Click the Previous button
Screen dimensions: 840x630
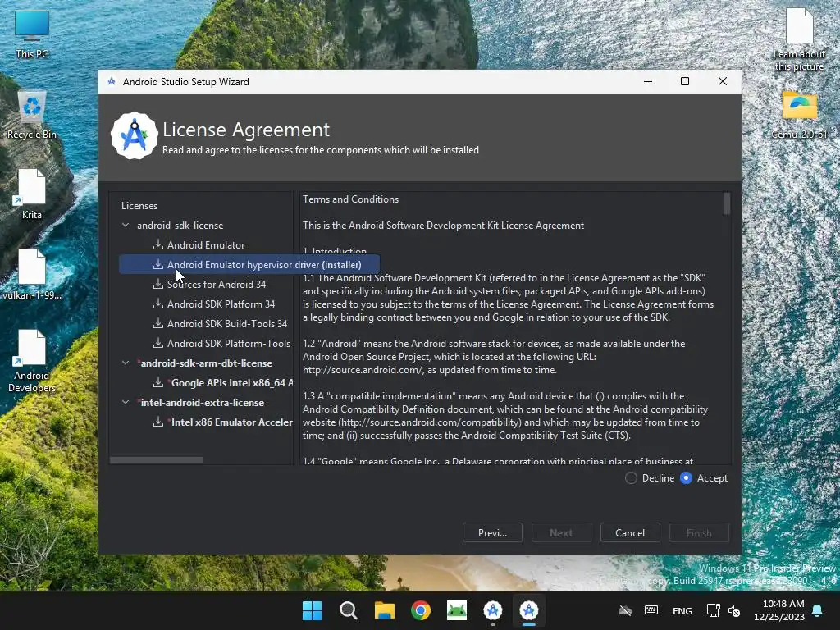492,533
